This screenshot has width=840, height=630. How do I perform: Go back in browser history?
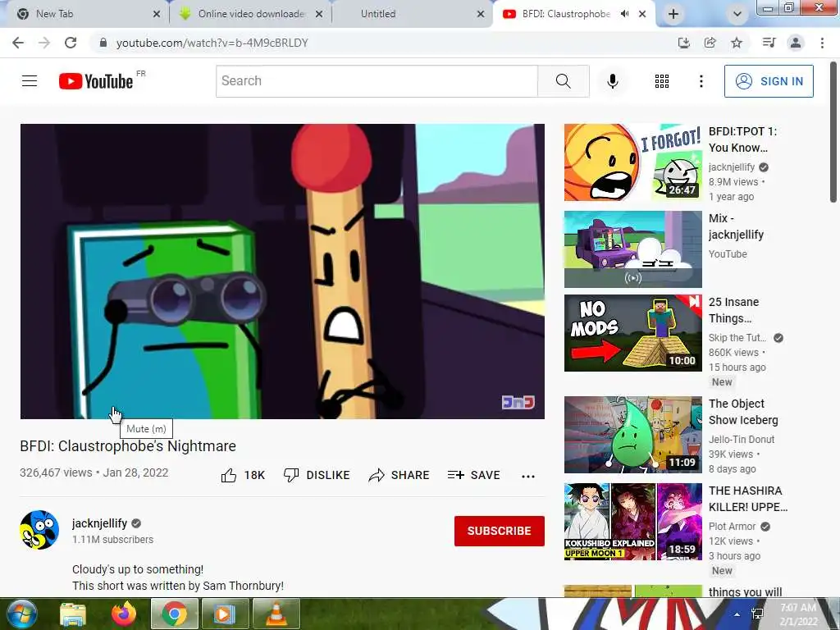(18, 43)
